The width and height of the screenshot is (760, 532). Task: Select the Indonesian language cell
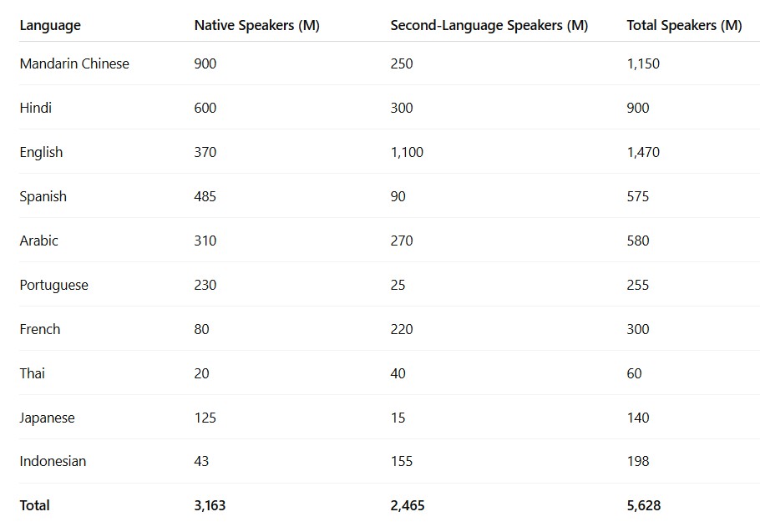tap(53, 461)
